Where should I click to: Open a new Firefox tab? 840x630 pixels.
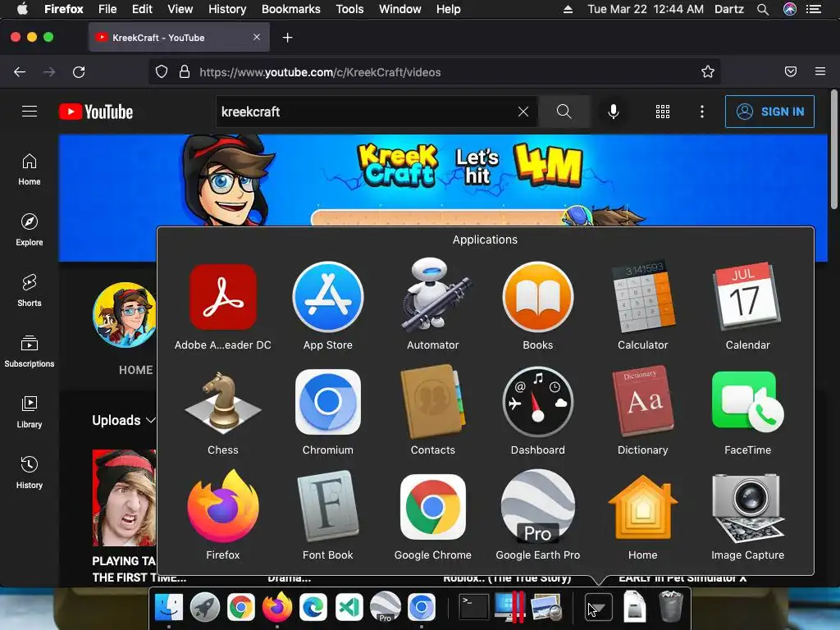pos(288,38)
